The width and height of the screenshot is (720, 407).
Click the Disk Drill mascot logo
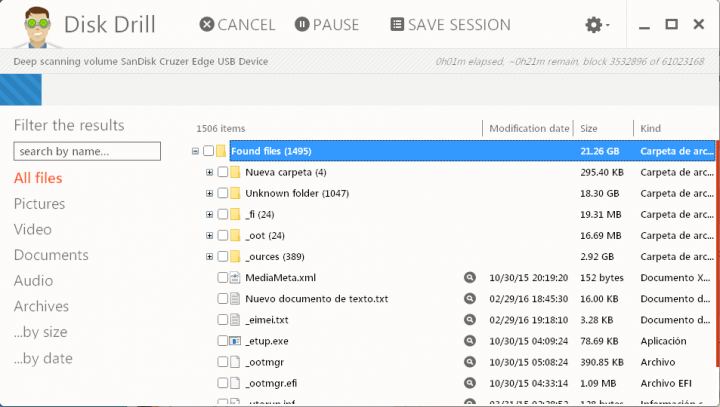point(37,27)
